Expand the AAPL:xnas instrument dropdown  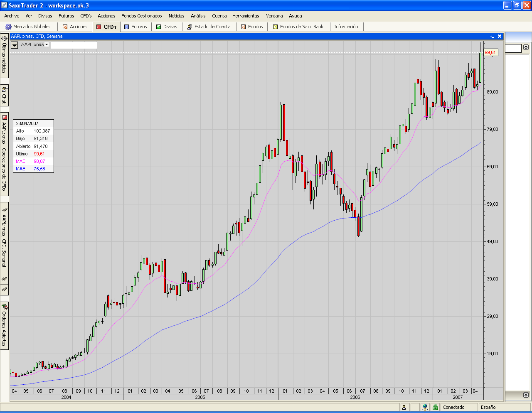[47, 44]
